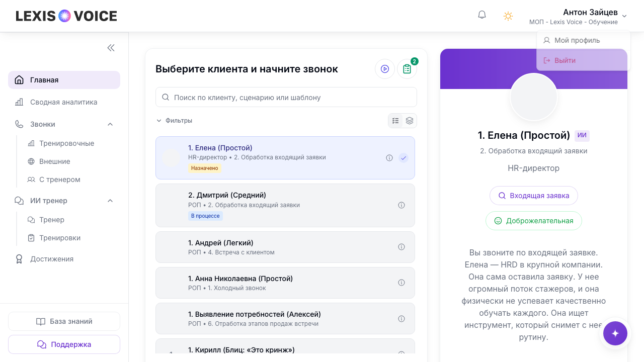Show info for Выявление потребностей (Алексей)

(401, 318)
